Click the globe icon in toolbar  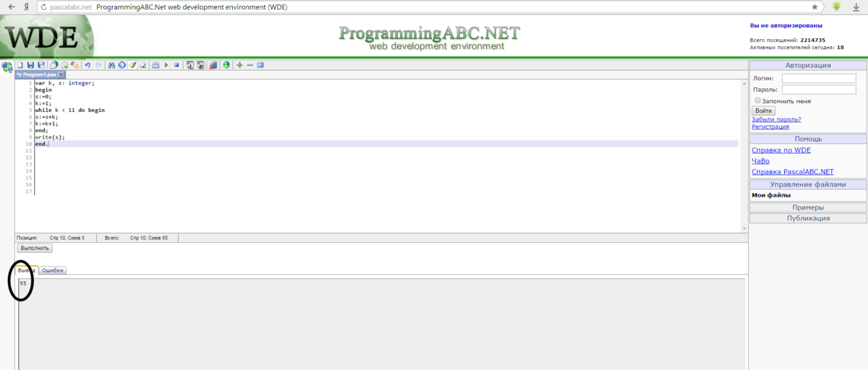[x=226, y=65]
